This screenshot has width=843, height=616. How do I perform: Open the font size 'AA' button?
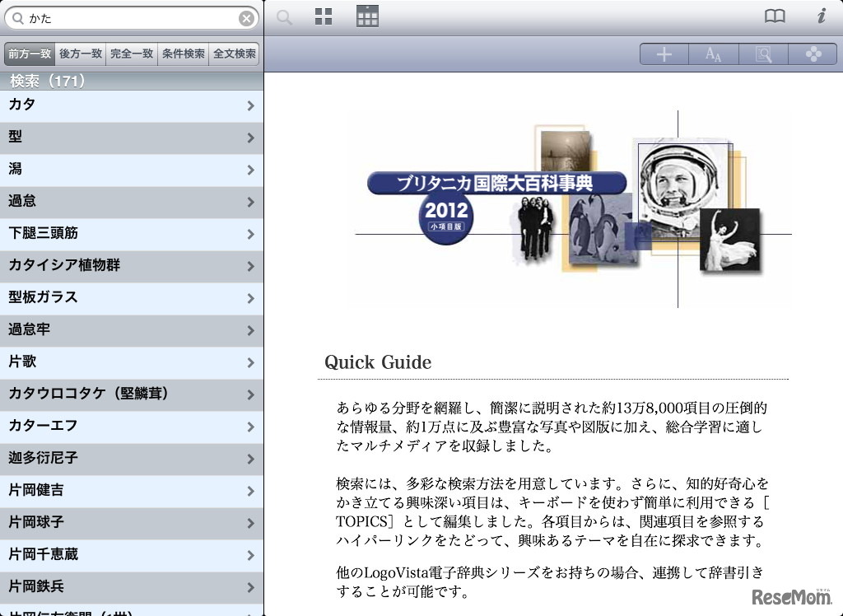pos(714,54)
